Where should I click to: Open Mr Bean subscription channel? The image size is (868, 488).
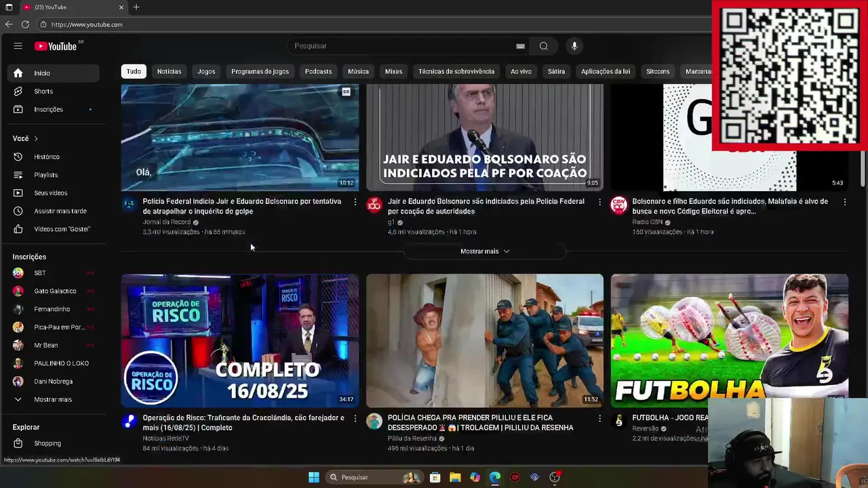[54, 345]
